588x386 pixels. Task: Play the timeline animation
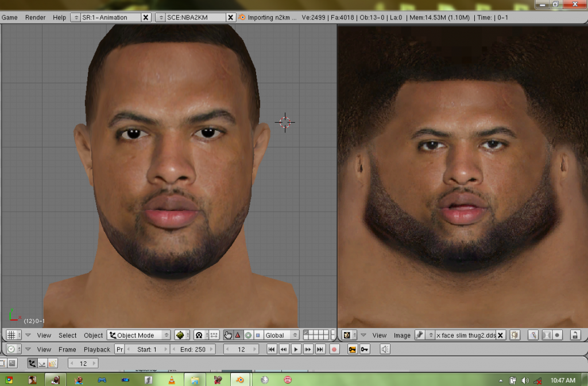point(296,349)
